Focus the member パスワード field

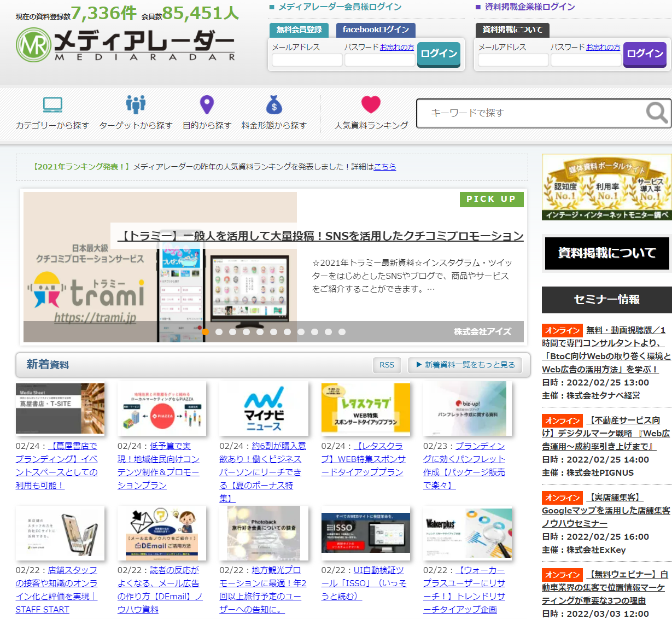click(x=380, y=60)
